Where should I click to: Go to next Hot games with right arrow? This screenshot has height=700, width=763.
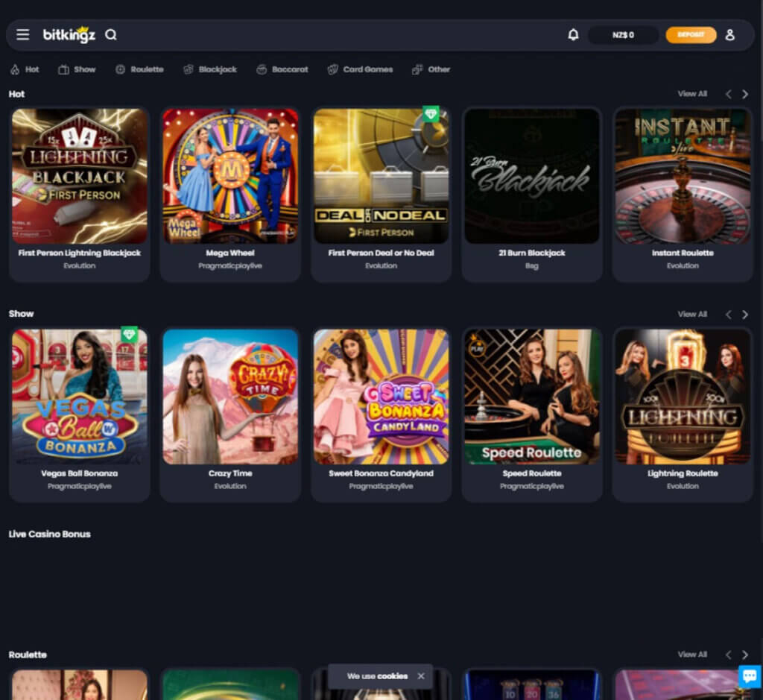pyautogui.click(x=745, y=95)
